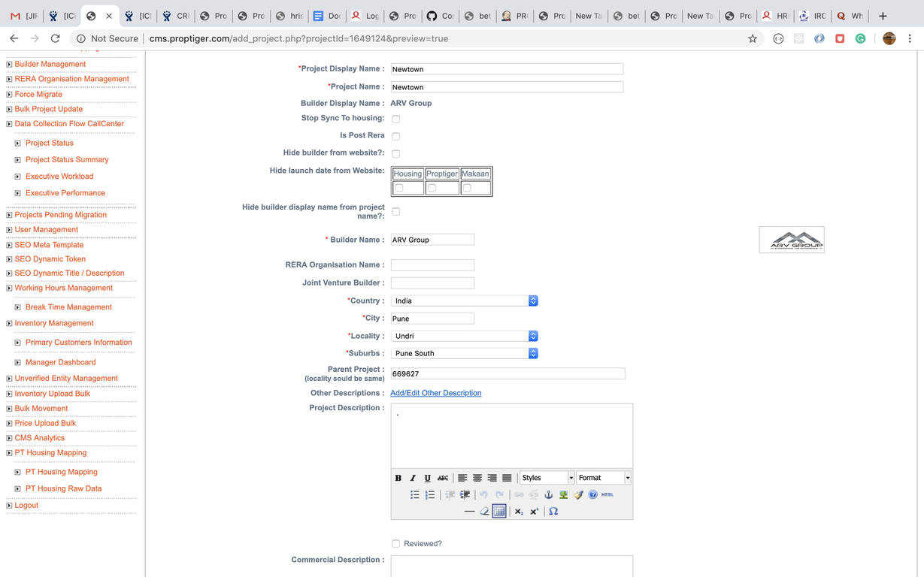Click Add/Edit Other Description link
This screenshot has height=577, width=924.
436,393
